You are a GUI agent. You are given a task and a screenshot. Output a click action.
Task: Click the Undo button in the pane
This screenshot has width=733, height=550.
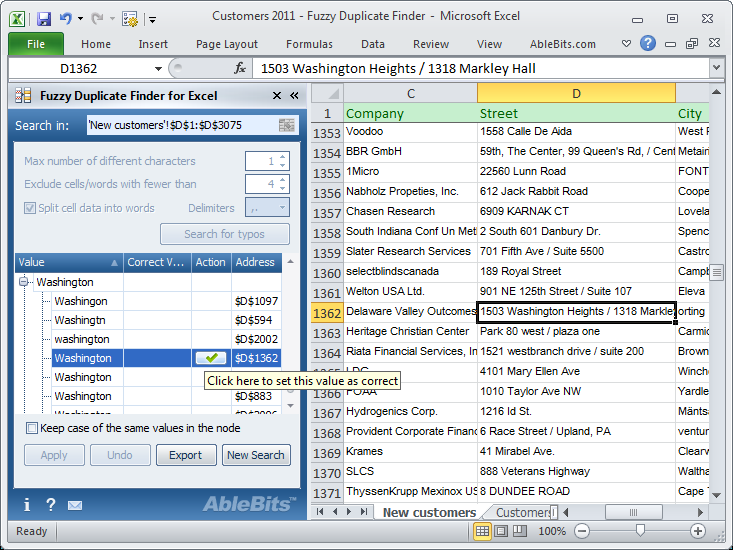pos(120,455)
